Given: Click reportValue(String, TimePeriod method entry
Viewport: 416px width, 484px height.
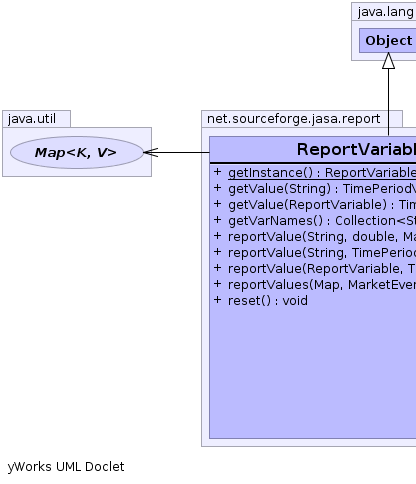Looking at the screenshot, I should pyautogui.click(x=322, y=253).
